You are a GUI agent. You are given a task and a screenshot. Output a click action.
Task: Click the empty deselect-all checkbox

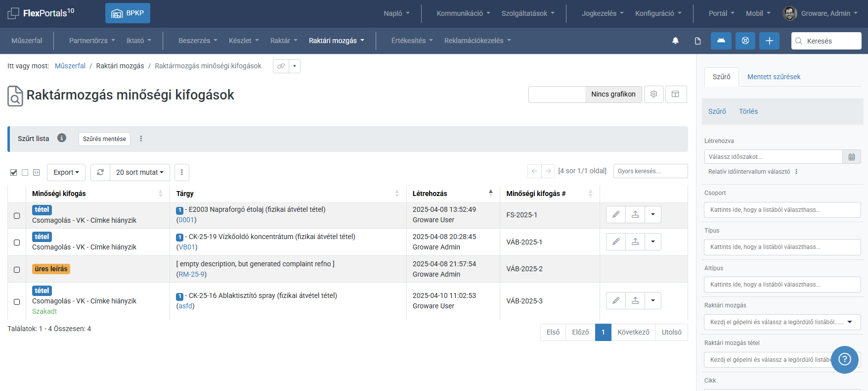[x=25, y=173]
